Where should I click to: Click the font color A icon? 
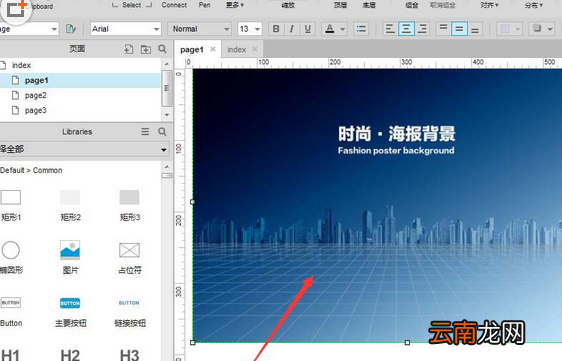click(x=330, y=29)
